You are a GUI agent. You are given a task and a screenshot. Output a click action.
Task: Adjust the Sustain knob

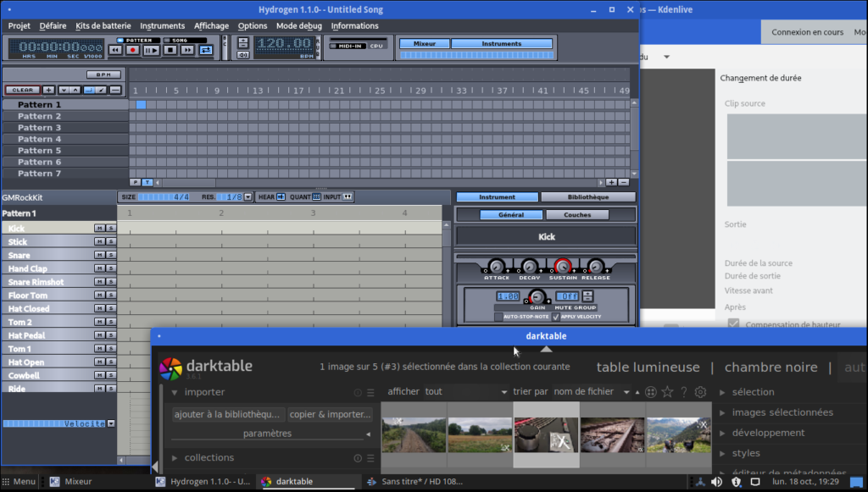563,266
